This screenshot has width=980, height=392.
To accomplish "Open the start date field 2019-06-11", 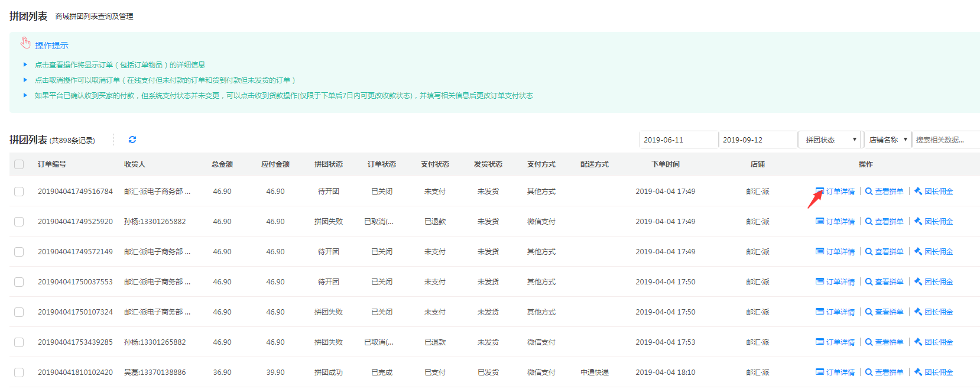I will click(x=678, y=140).
